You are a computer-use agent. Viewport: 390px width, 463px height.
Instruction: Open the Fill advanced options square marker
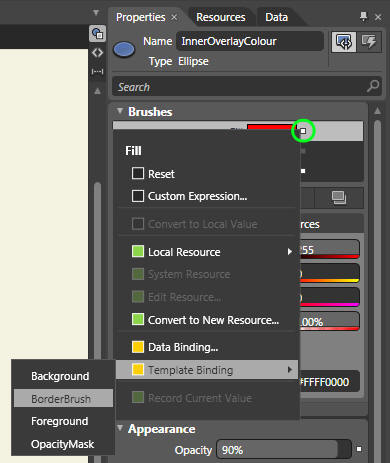pos(303,131)
